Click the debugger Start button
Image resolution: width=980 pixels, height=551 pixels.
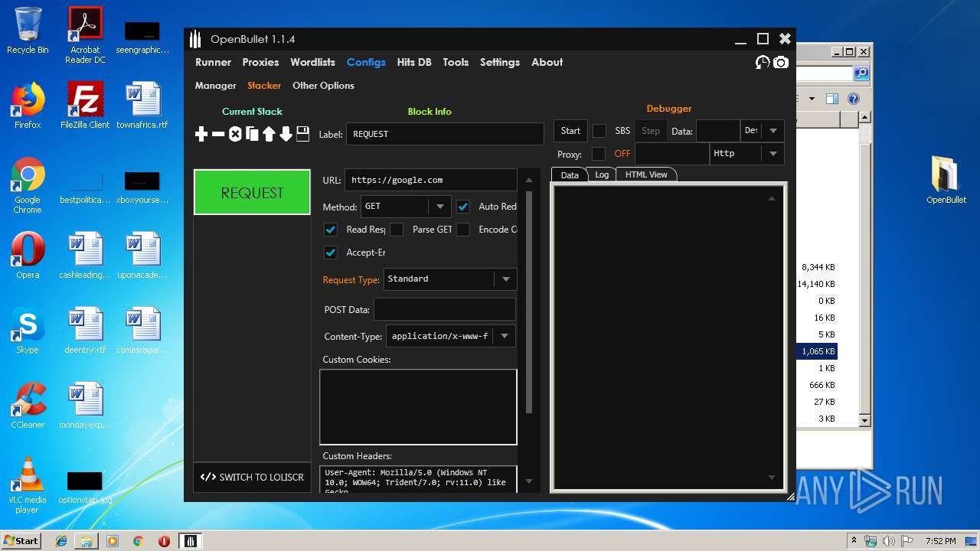[570, 131]
